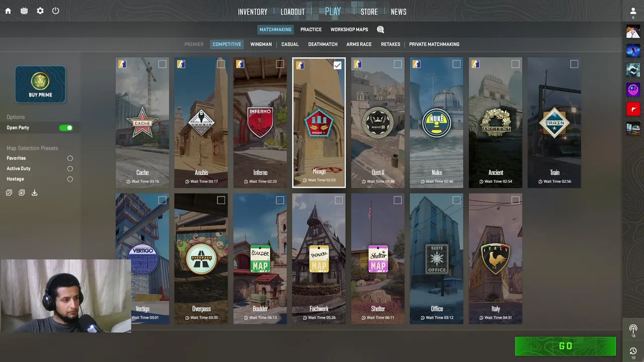Select the red square friend avatar
The height and width of the screenshot is (362, 644).
click(x=633, y=109)
